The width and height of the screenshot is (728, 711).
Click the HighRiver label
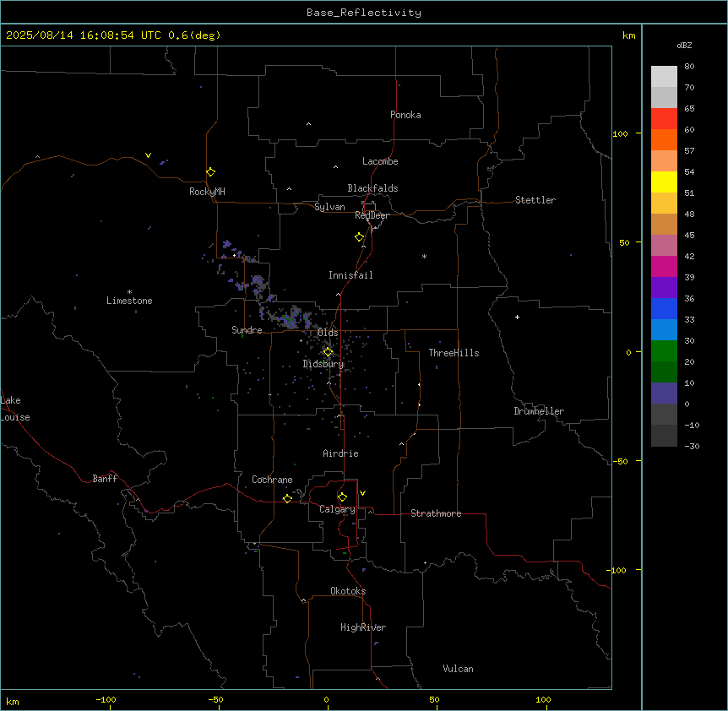tap(363, 627)
